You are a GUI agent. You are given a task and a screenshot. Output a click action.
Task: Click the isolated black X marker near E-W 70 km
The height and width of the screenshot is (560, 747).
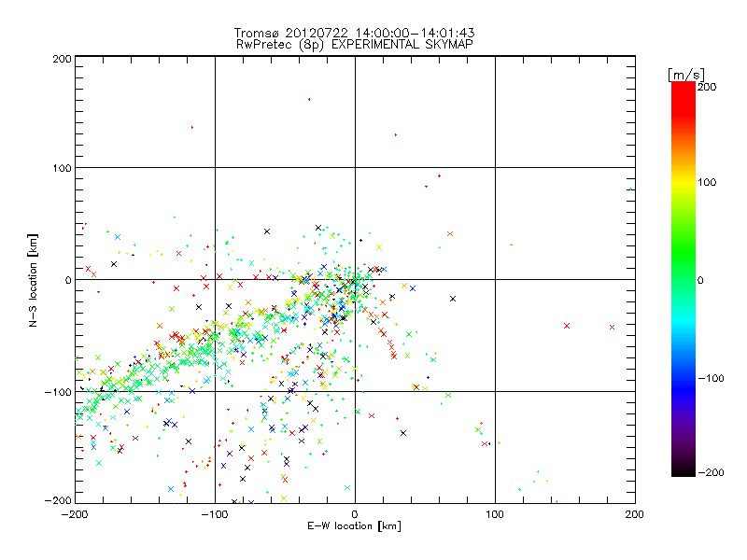pyautogui.click(x=453, y=299)
